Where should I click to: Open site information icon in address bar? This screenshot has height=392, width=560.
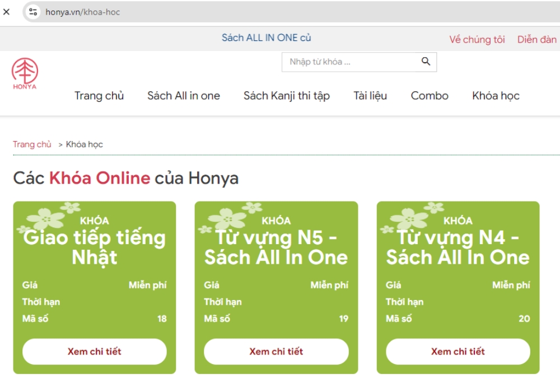coord(33,12)
